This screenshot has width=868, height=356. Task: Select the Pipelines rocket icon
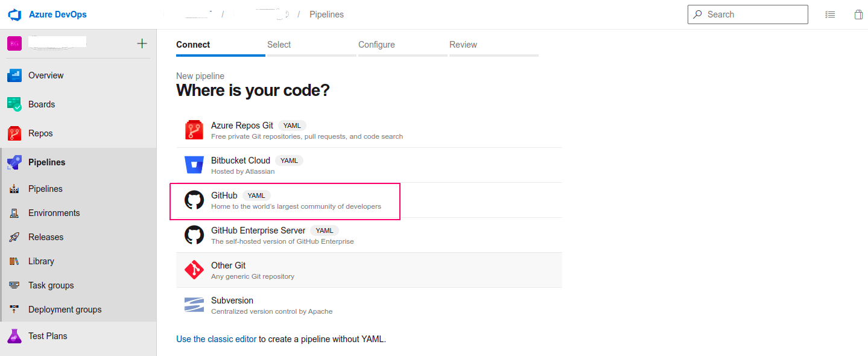coord(14,162)
